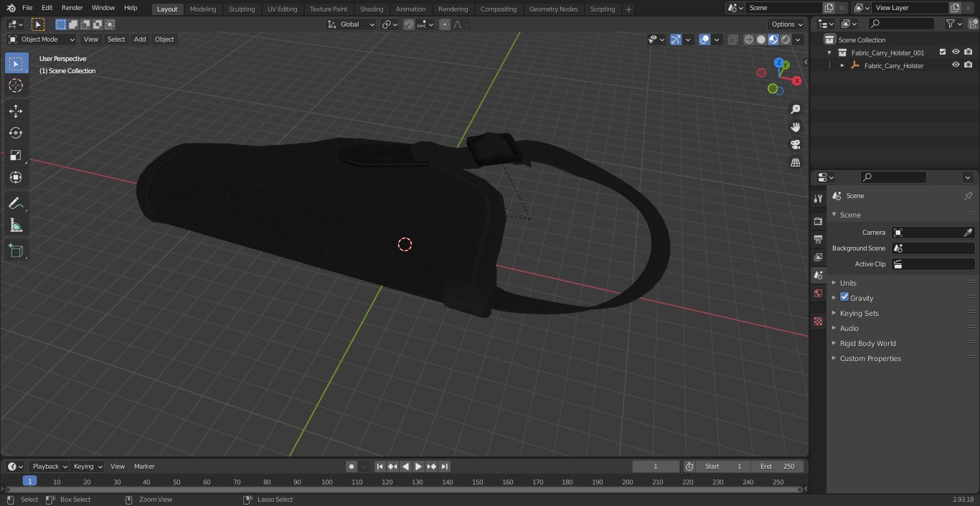
Task: Switch perspective/orthographic grid icon
Action: point(796,163)
